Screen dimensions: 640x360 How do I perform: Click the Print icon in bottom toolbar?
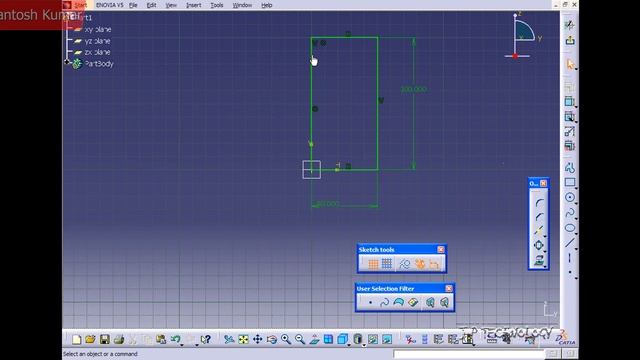pyautogui.click(x=119, y=340)
